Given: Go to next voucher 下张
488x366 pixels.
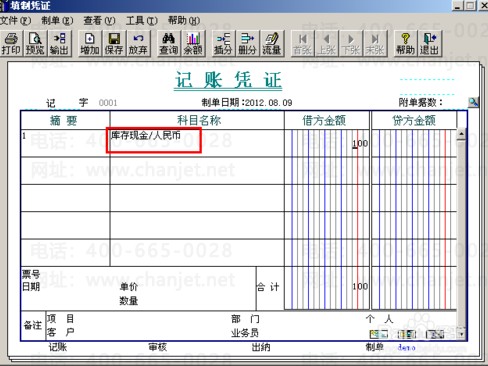Looking at the screenshot, I should coord(351,43).
